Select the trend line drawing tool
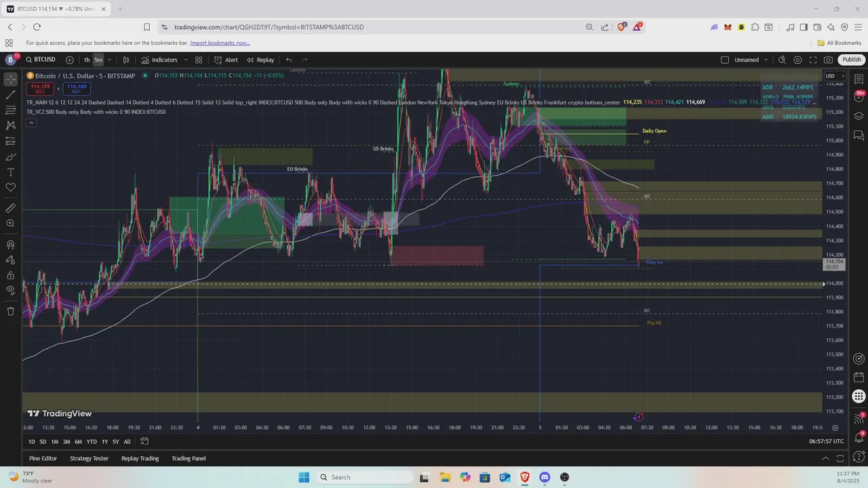 point(11,95)
